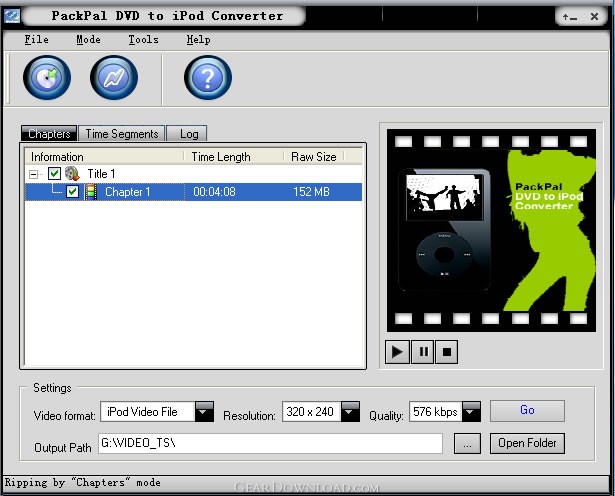Switch to the Log tab
Screen dimensions: 615x496
(189, 134)
